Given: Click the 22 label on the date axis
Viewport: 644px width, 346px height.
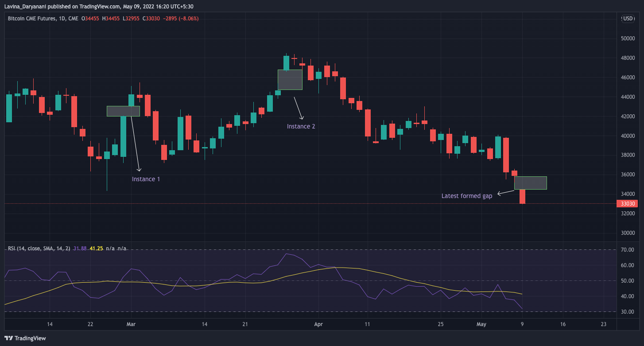Looking at the screenshot, I should [90, 324].
